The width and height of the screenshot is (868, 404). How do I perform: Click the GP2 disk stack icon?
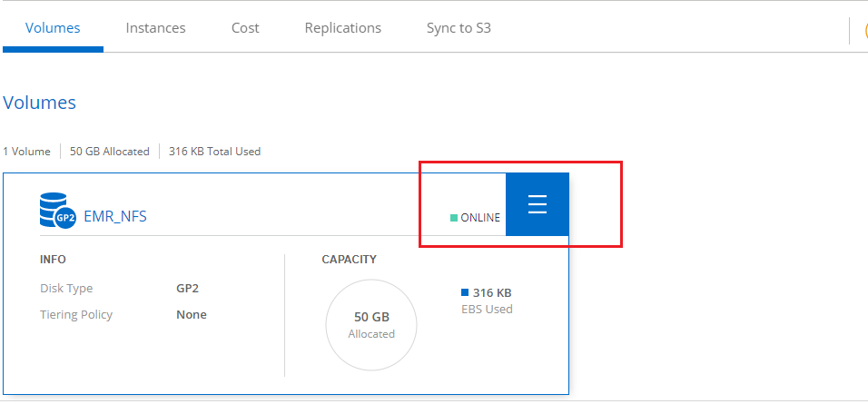tap(58, 211)
